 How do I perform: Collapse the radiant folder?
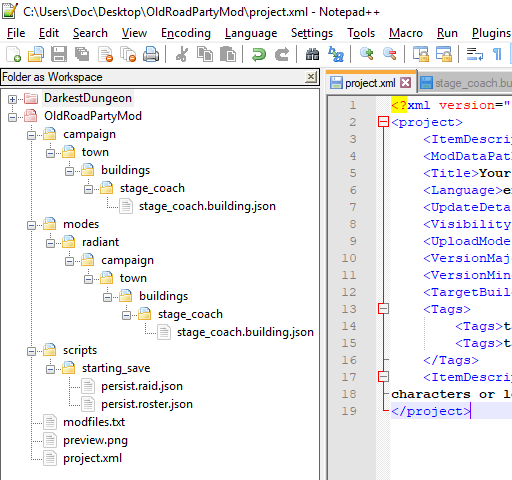pos(50,243)
